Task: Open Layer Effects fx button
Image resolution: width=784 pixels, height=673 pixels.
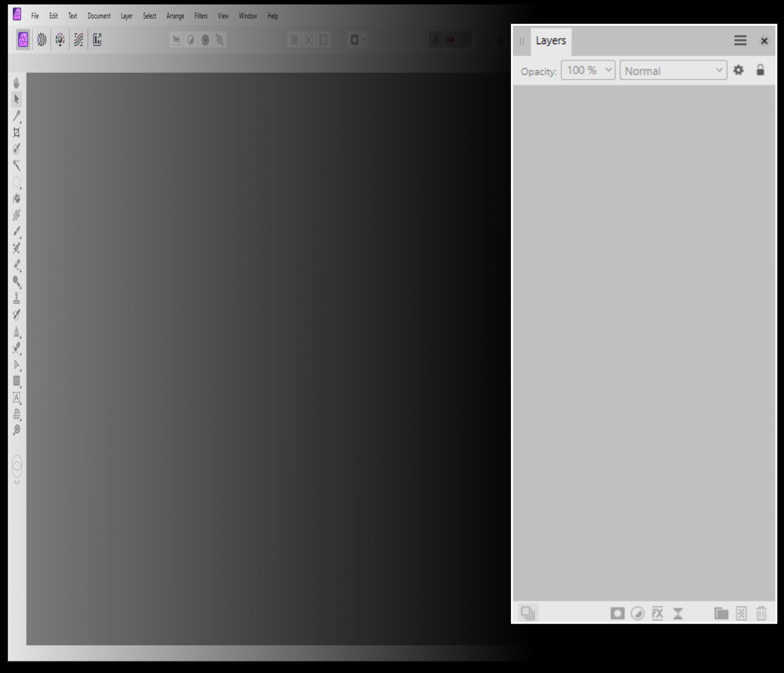Action: tap(658, 614)
